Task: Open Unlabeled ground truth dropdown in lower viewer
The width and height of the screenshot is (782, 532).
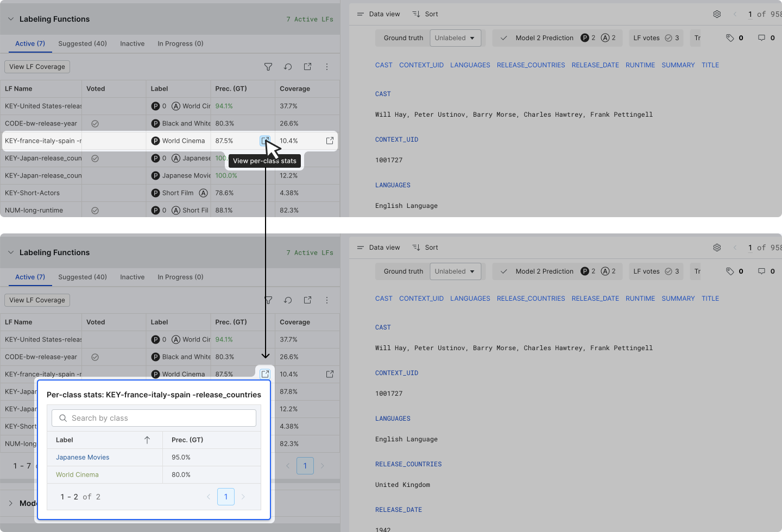Action: pos(455,271)
